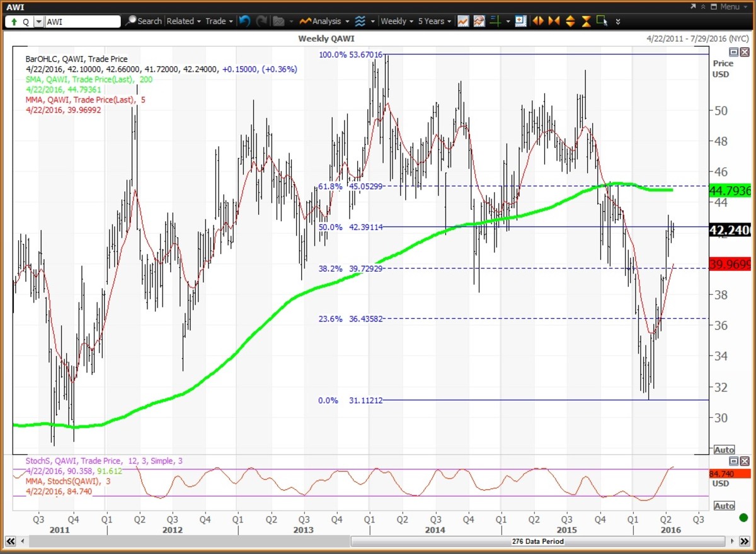Click the vertical compress hourglass icon
The height and width of the screenshot is (554, 756).
pos(586,21)
